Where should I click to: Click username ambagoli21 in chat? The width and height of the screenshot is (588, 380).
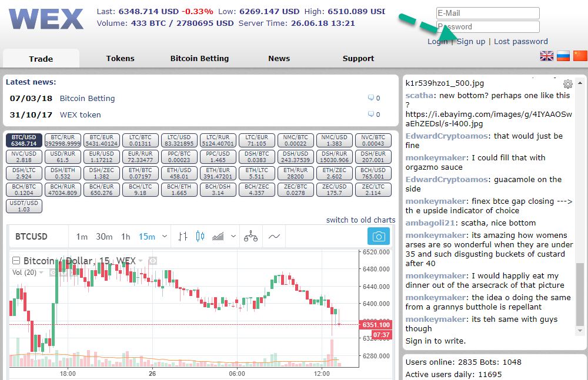tap(430, 223)
